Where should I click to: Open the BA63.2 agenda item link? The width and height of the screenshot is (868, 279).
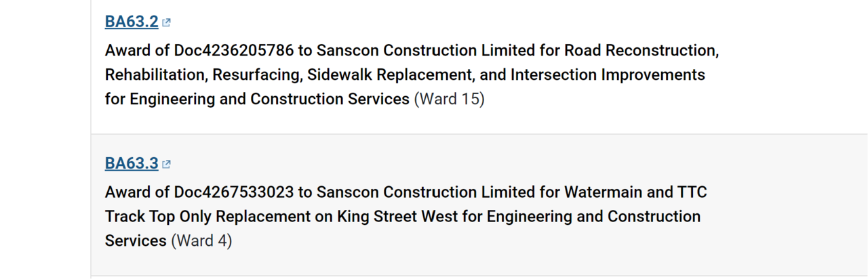point(131,22)
